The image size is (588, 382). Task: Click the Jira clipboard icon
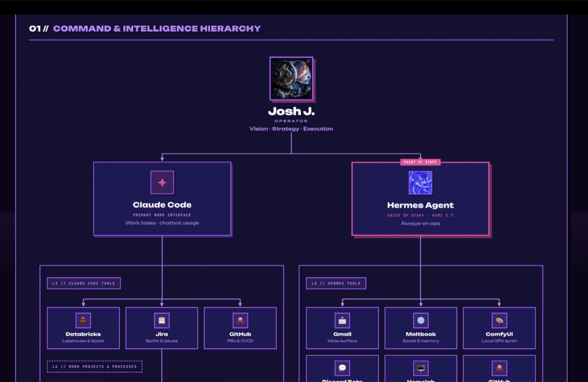click(x=162, y=320)
